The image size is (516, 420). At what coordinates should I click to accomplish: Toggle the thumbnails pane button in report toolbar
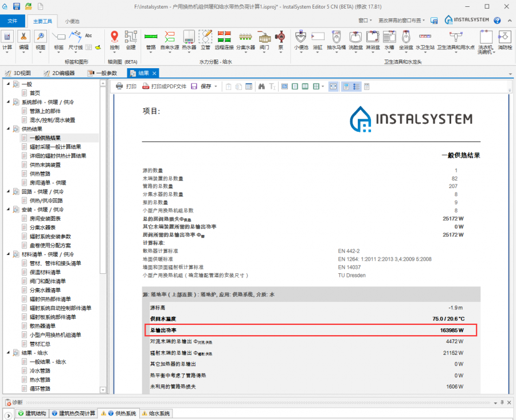pyautogui.click(x=346, y=87)
